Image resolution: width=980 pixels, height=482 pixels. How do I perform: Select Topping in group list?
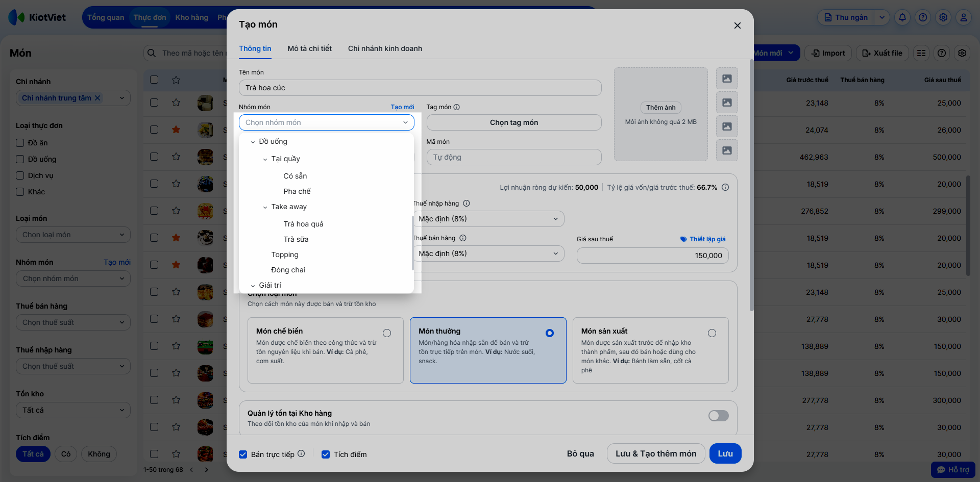(285, 255)
